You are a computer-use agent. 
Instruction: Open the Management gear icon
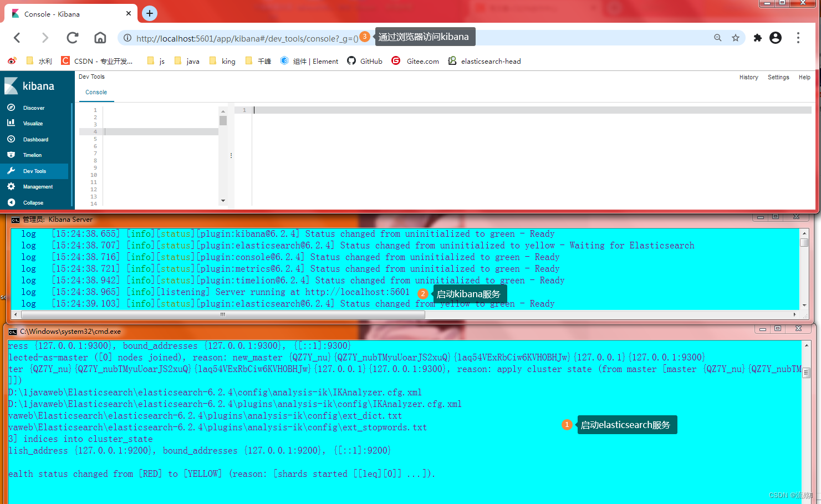click(11, 186)
